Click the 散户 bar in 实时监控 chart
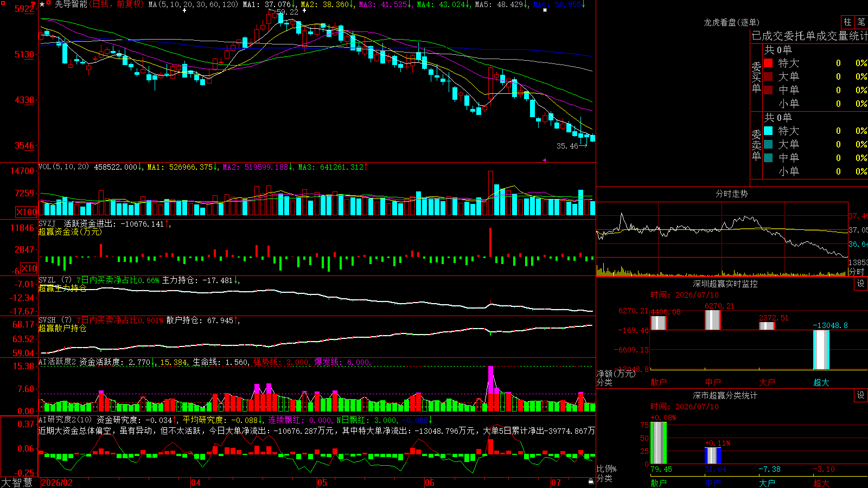 (x=659, y=323)
